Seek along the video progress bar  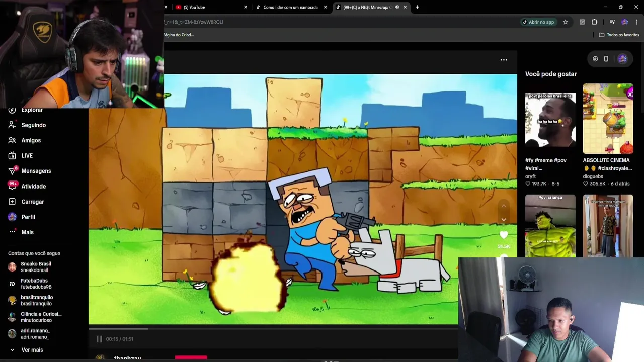(273, 329)
